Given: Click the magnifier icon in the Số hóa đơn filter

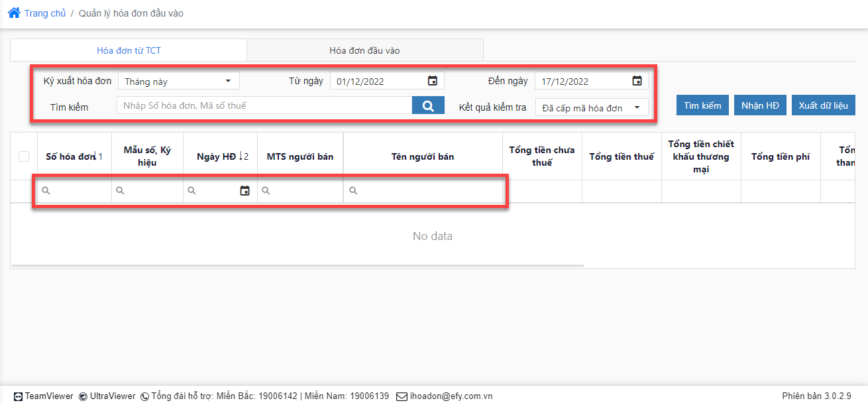Looking at the screenshot, I should tap(46, 191).
